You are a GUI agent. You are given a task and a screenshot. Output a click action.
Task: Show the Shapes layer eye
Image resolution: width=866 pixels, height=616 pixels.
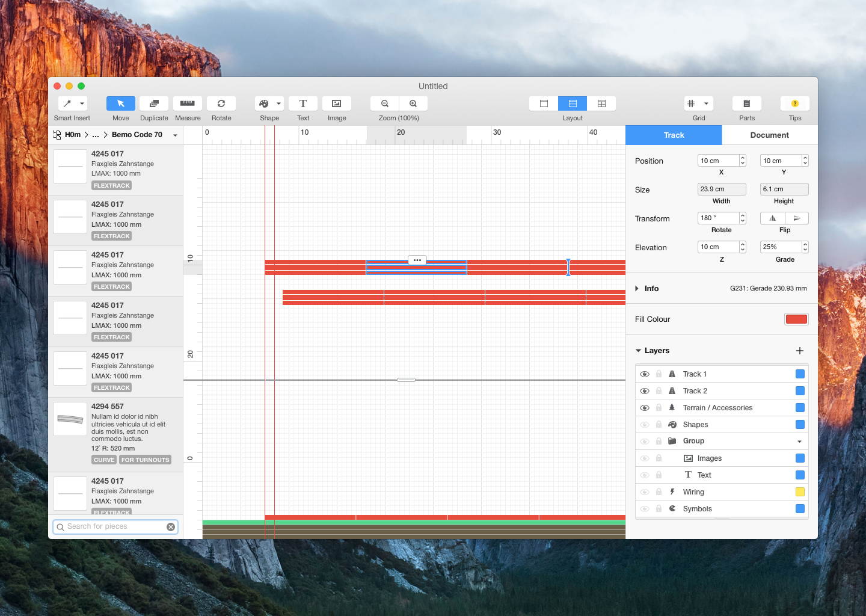[645, 425]
